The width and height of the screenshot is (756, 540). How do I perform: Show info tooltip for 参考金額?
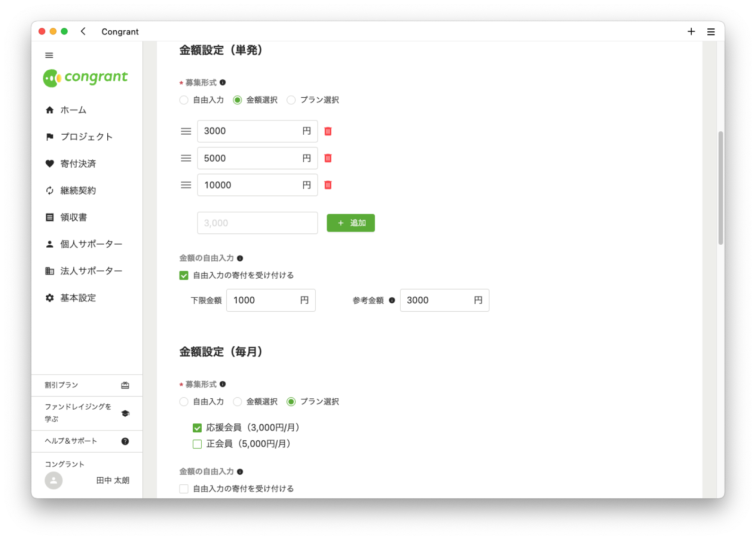click(x=392, y=300)
